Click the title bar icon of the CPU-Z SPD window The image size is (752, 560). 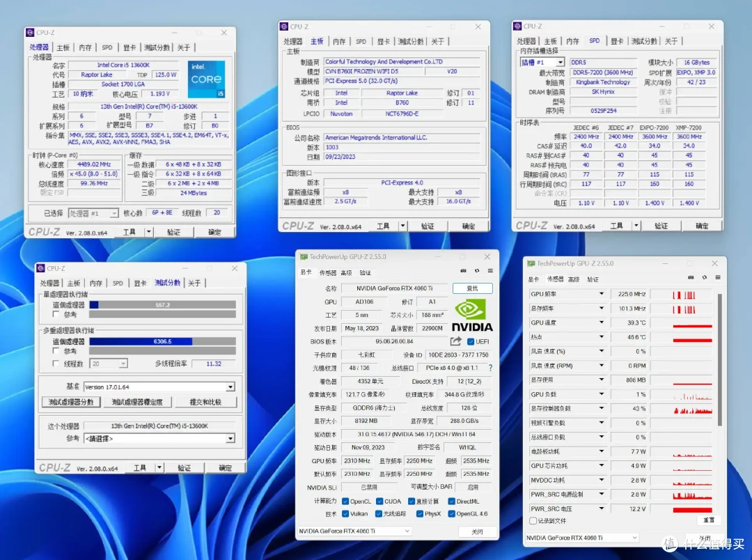click(517, 26)
